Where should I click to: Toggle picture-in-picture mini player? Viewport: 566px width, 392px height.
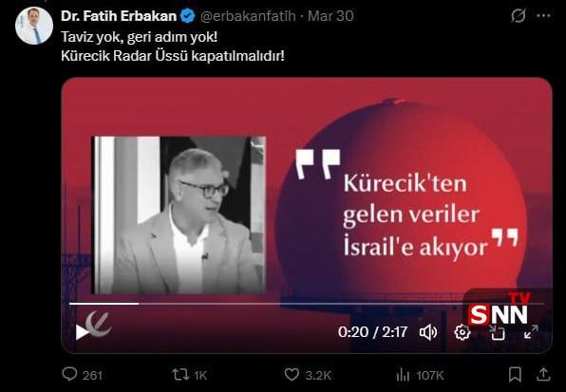pos(498,332)
